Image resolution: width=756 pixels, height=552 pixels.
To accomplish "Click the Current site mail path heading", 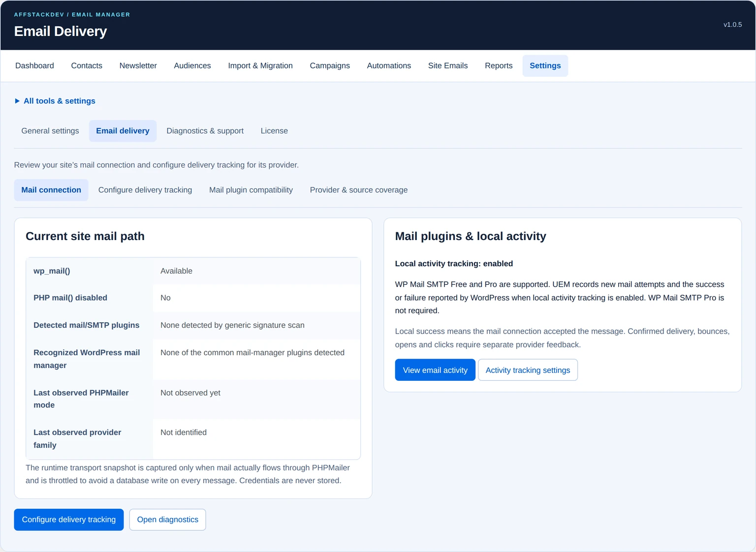I will pyautogui.click(x=85, y=236).
